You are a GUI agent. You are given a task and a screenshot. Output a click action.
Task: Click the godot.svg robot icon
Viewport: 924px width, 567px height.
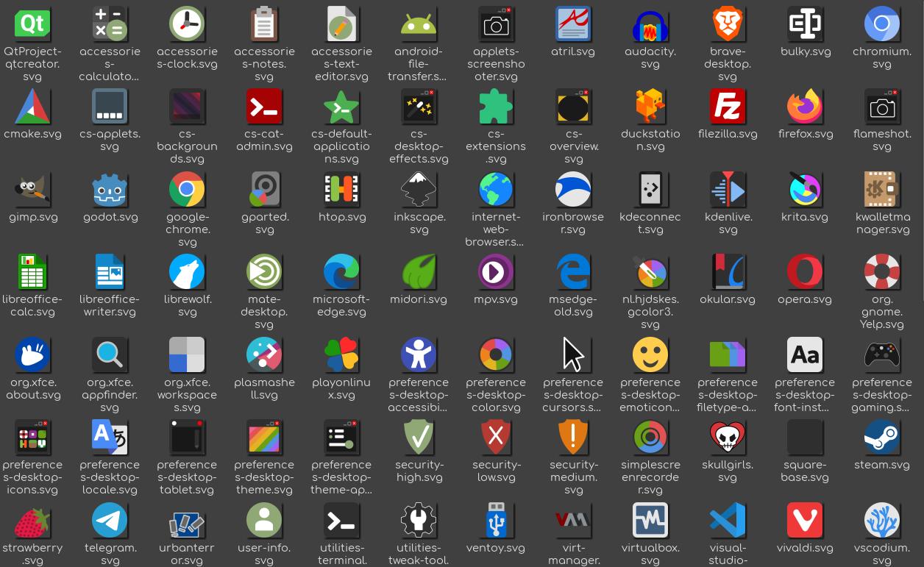[110, 190]
